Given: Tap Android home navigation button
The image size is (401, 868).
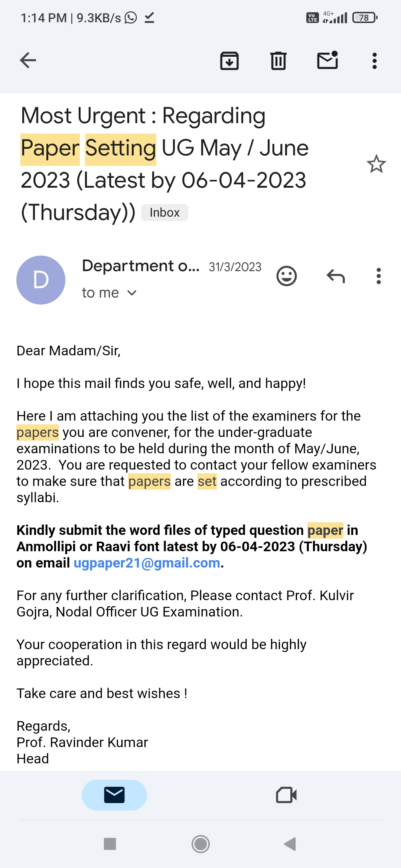Looking at the screenshot, I should click(x=200, y=844).
